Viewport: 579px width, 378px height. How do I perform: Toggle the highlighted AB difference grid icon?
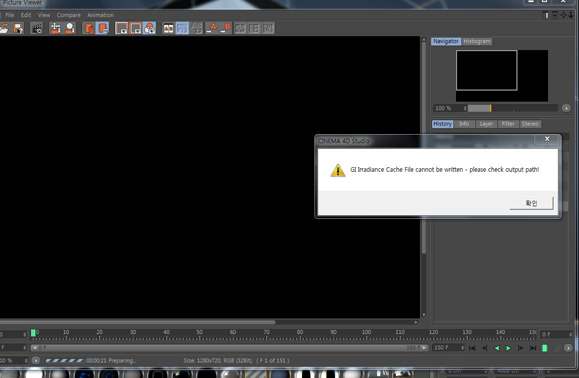182,28
